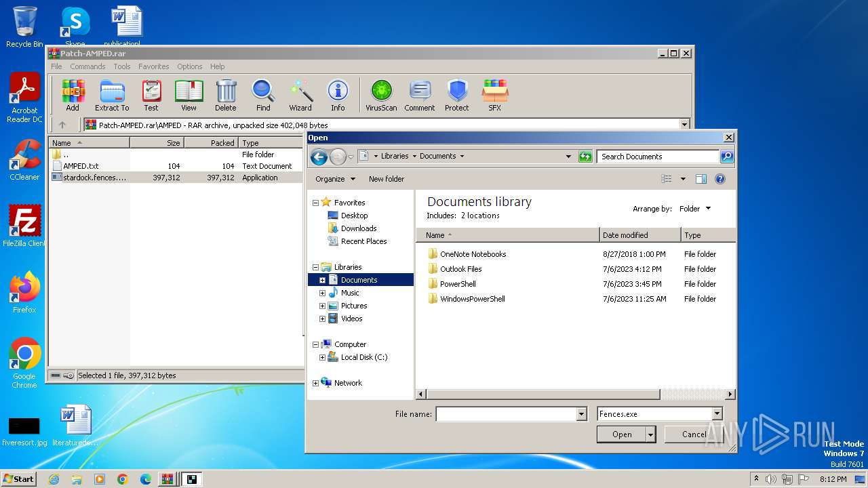This screenshot has height=488, width=868.
Task: Expand the Network tree node
Action: 315,383
